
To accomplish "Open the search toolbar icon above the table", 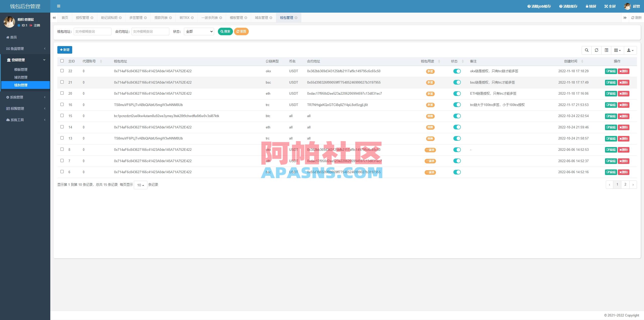I will pos(587,50).
